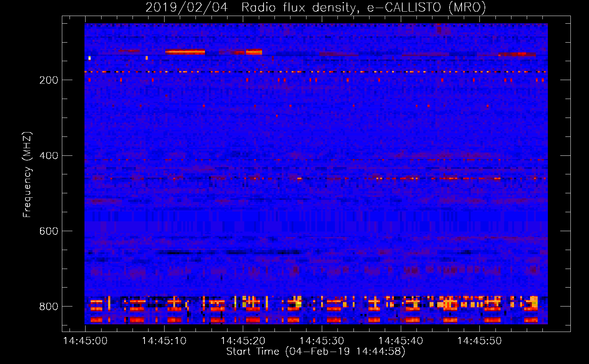Click the "Start Time (04-Feb-19 14:44:58)" axis label
The image size is (589, 364).
point(316,352)
